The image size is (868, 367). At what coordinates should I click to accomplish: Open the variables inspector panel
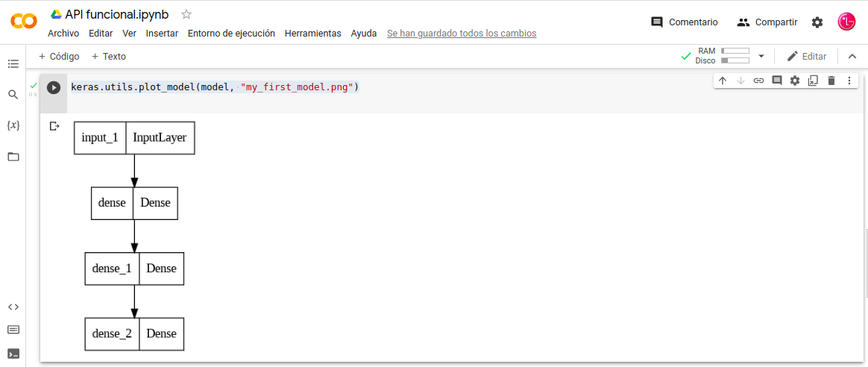click(x=13, y=125)
